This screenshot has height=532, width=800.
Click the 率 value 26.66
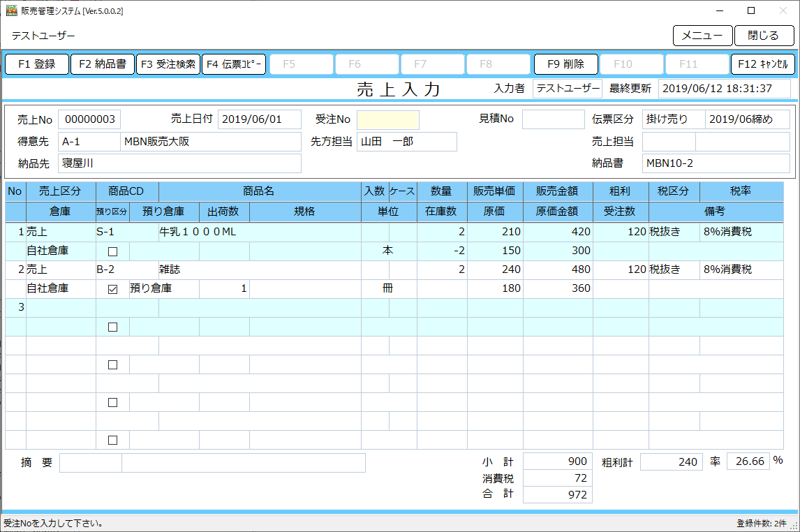pos(748,461)
